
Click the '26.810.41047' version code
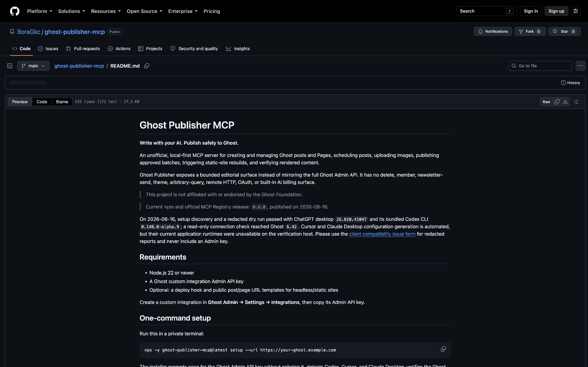(351, 219)
